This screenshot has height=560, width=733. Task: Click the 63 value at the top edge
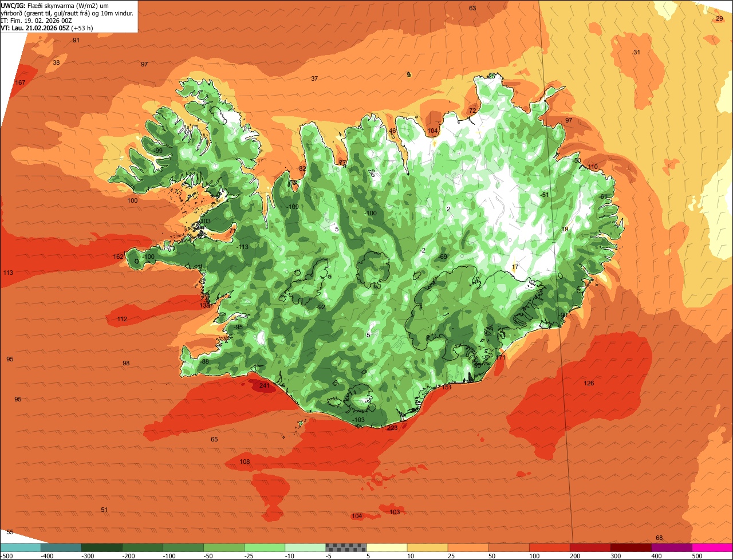point(472,8)
